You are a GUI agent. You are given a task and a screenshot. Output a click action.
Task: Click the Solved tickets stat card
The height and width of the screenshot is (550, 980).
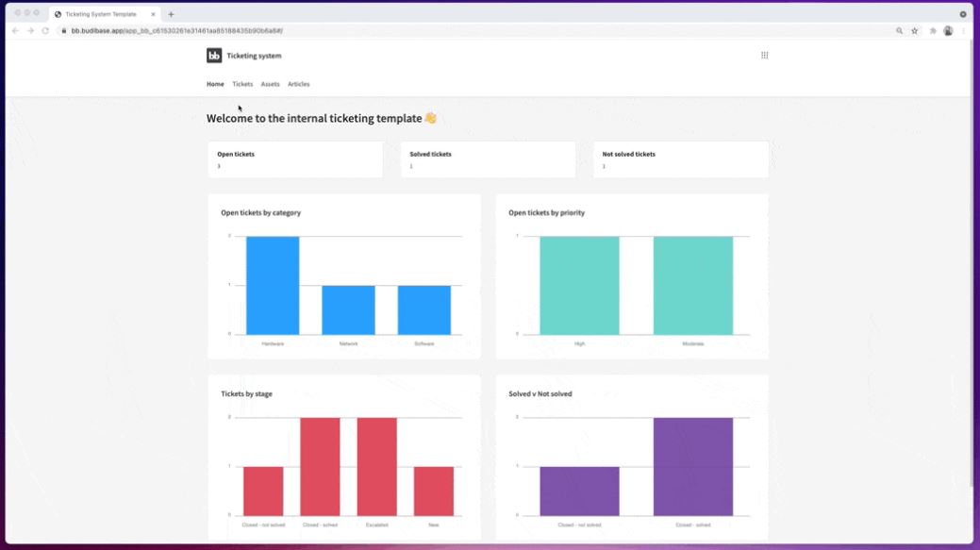tap(489, 159)
